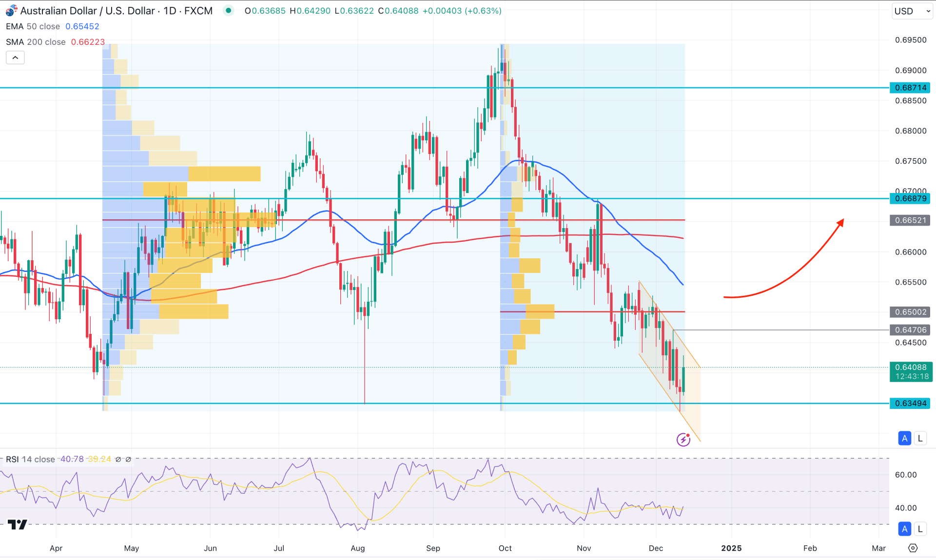The height and width of the screenshot is (560, 936).
Task: Click the 0.68714 price level label
Action: (911, 88)
